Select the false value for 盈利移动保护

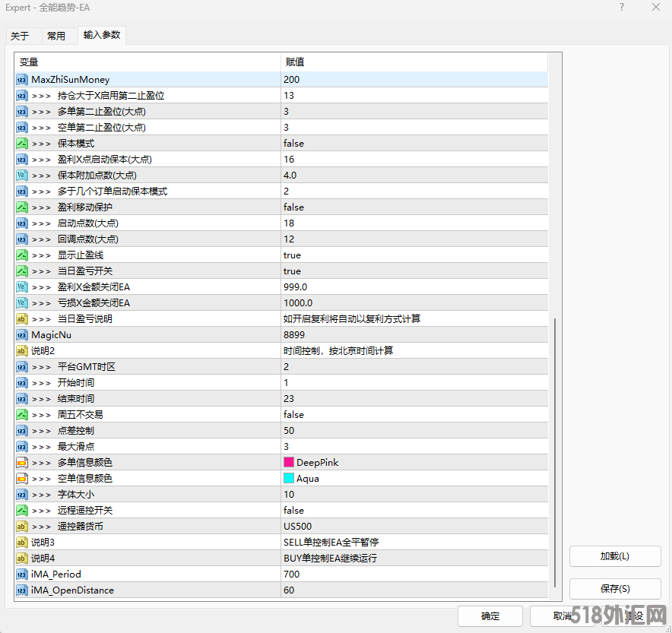point(293,207)
